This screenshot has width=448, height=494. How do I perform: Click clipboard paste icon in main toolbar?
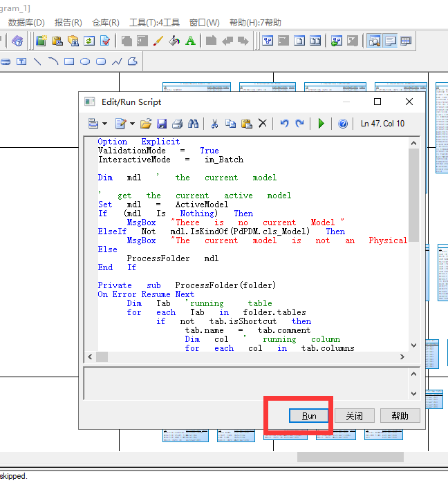[x=57, y=41]
